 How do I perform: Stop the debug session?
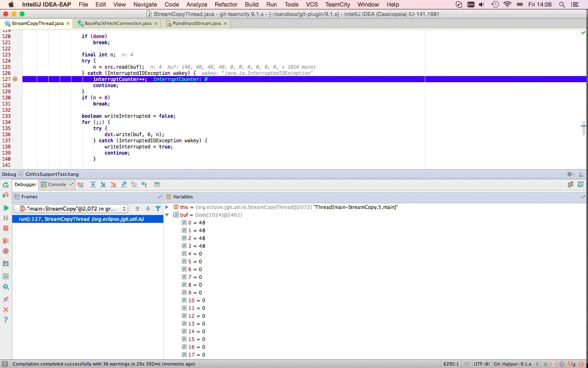pos(6,229)
